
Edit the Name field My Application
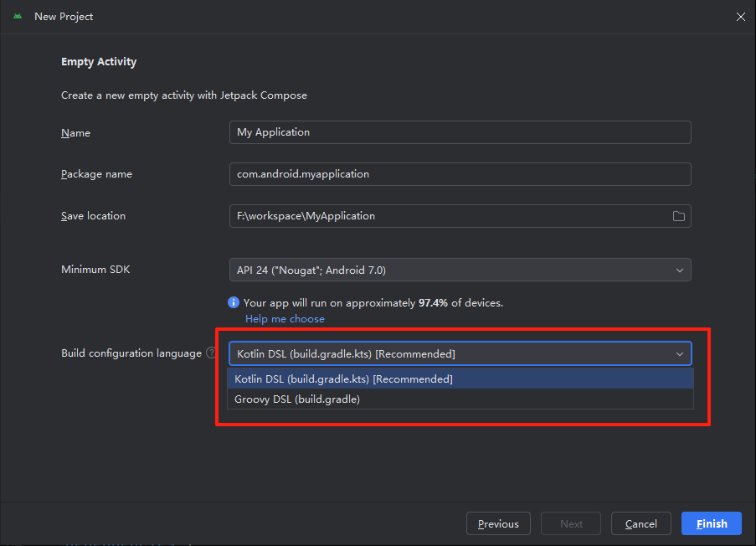click(460, 132)
